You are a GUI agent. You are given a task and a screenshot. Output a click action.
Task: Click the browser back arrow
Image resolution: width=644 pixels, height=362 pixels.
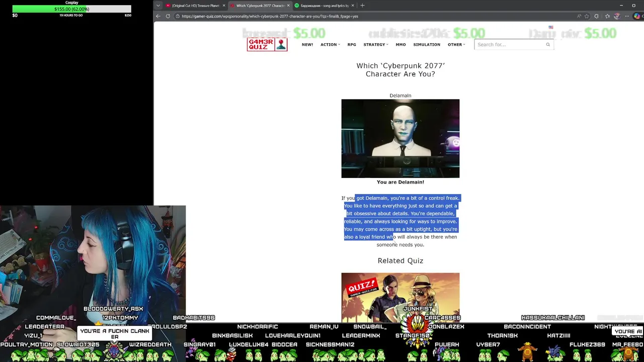coord(158,16)
